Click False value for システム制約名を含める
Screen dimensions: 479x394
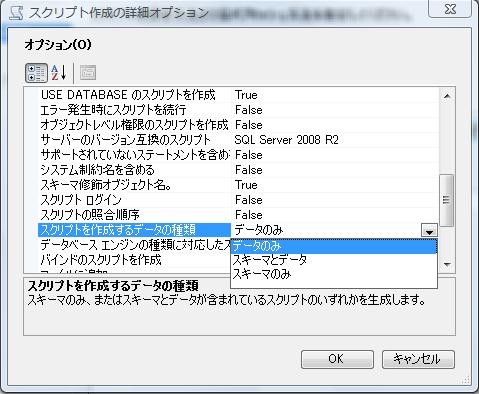coord(249,170)
